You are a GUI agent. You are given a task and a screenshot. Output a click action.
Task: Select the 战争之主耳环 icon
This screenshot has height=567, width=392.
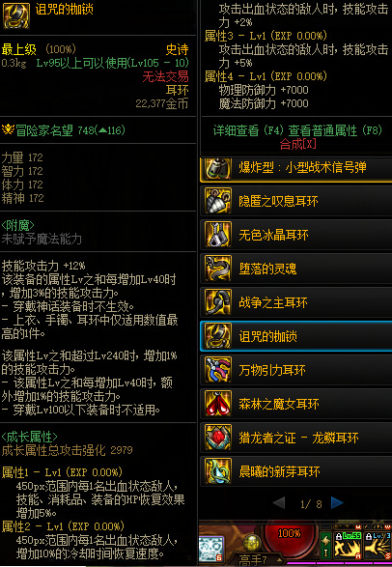218,302
